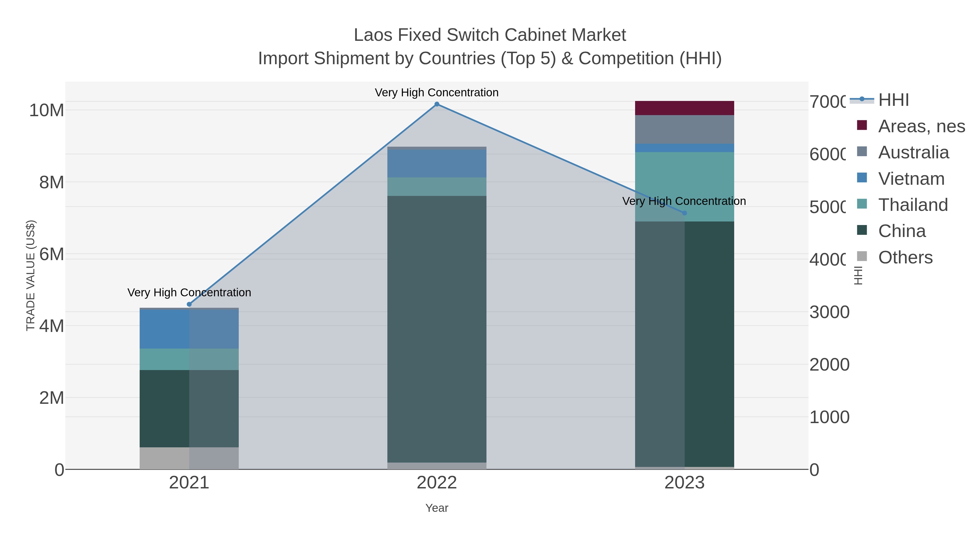Viewport: 980px width, 551px height.
Task: Click the 2022 Vietnam bar segment
Action: (x=437, y=164)
